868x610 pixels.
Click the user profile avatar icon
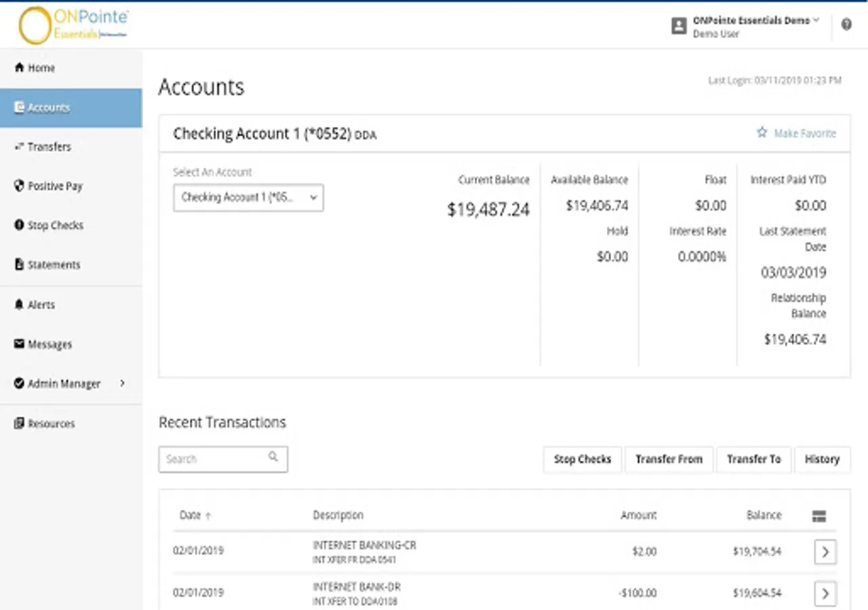679,26
